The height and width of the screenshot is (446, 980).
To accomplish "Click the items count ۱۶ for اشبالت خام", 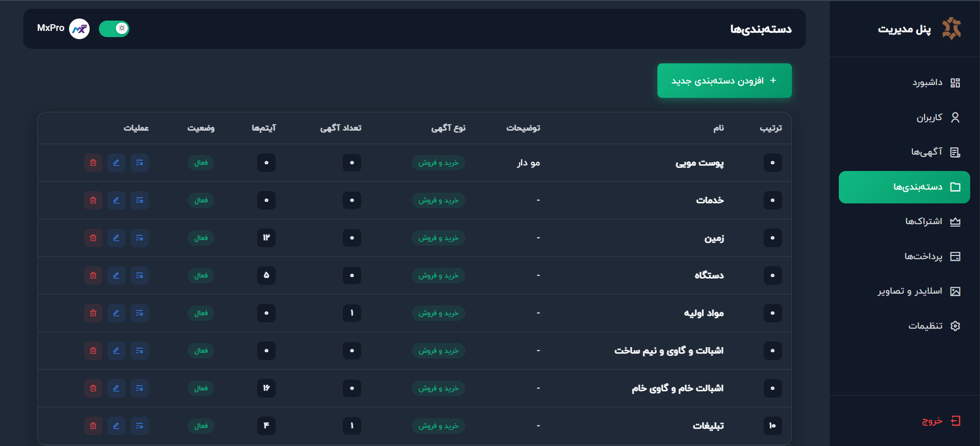I will coord(266,388).
